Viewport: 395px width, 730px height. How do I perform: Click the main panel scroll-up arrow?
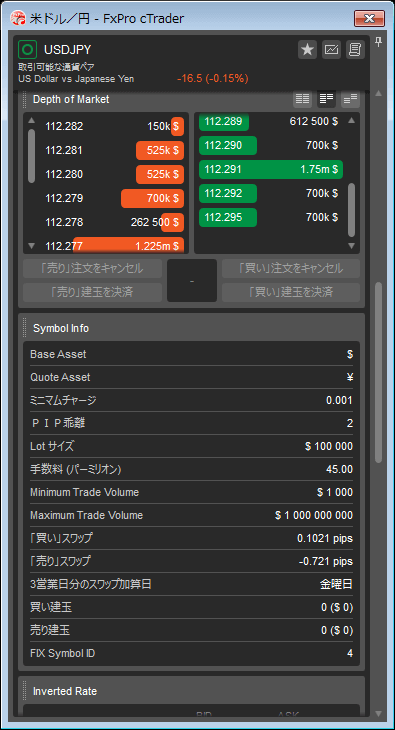(378, 93)
